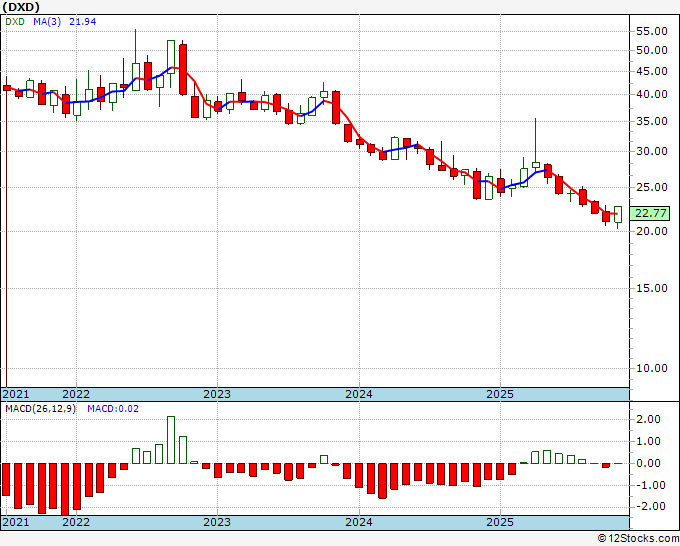Select the MACD:0.02 value readout
680x546 pixels.
click(x=113, y=409)
